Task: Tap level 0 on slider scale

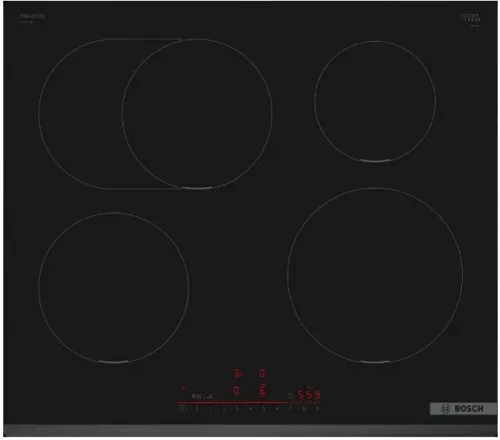Action: [x=197, y=409]
